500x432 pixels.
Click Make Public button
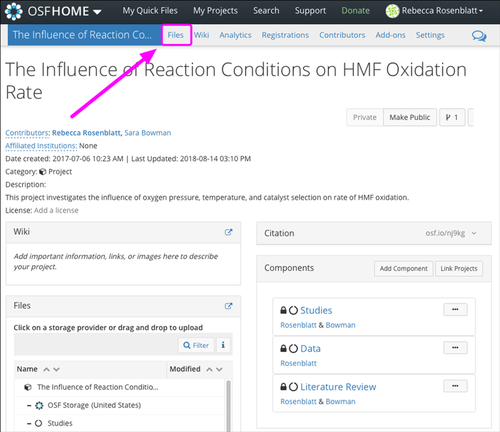point(410,117)
